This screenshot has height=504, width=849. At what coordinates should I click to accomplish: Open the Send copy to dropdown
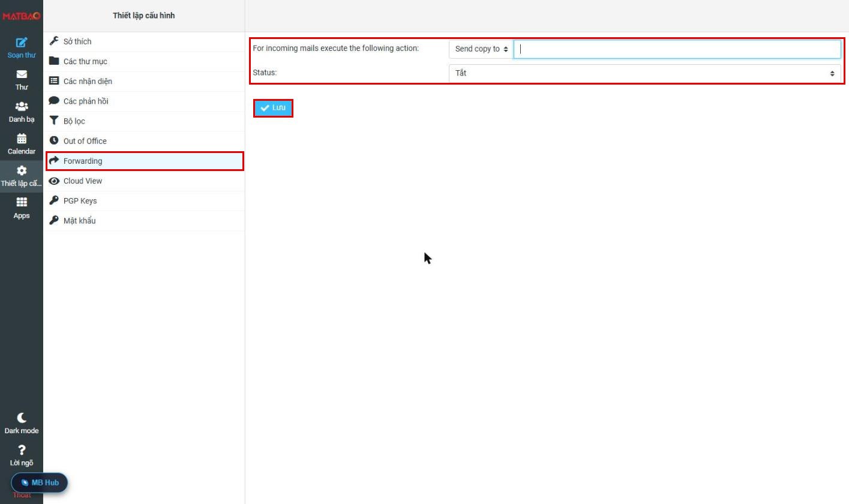point(481,49)
